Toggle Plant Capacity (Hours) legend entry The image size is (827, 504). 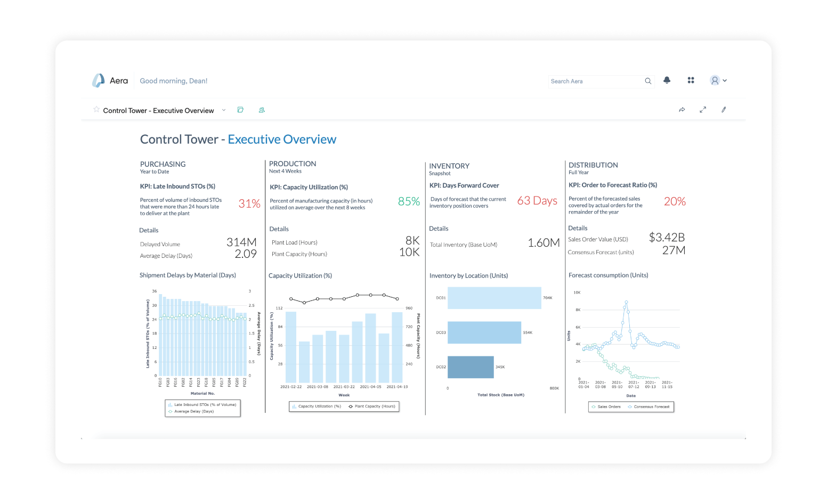[x=372, y=407]
